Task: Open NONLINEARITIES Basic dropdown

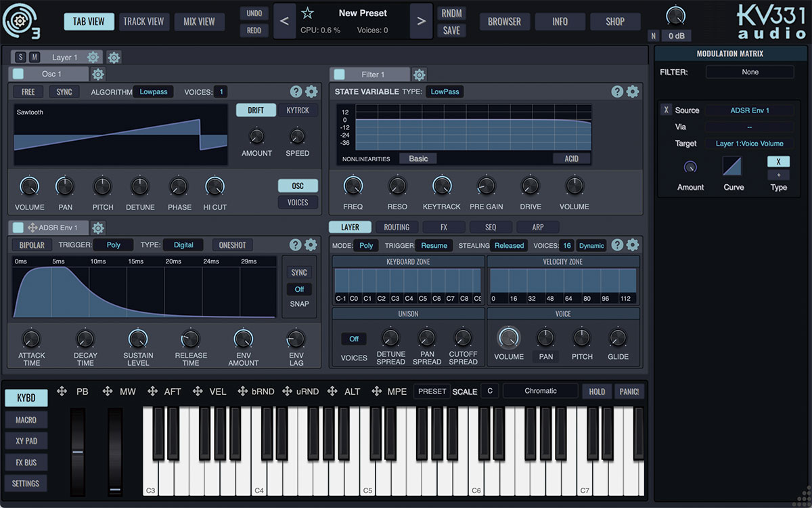Action: click(x=418, y=158)
